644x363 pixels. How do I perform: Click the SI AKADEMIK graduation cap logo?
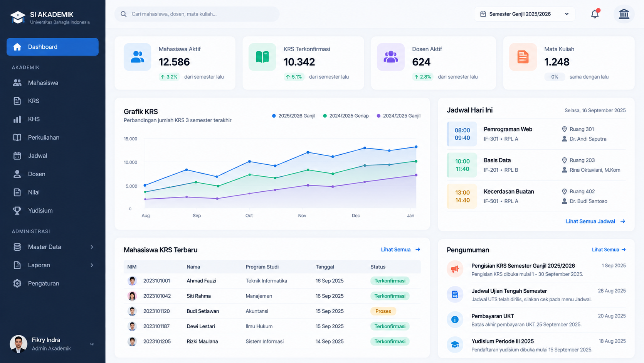point(18,17)
